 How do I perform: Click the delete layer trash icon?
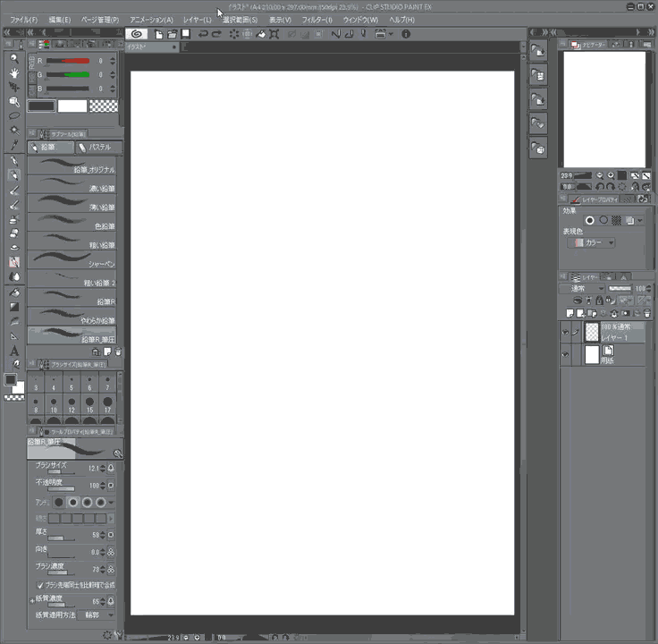(647, 313)
